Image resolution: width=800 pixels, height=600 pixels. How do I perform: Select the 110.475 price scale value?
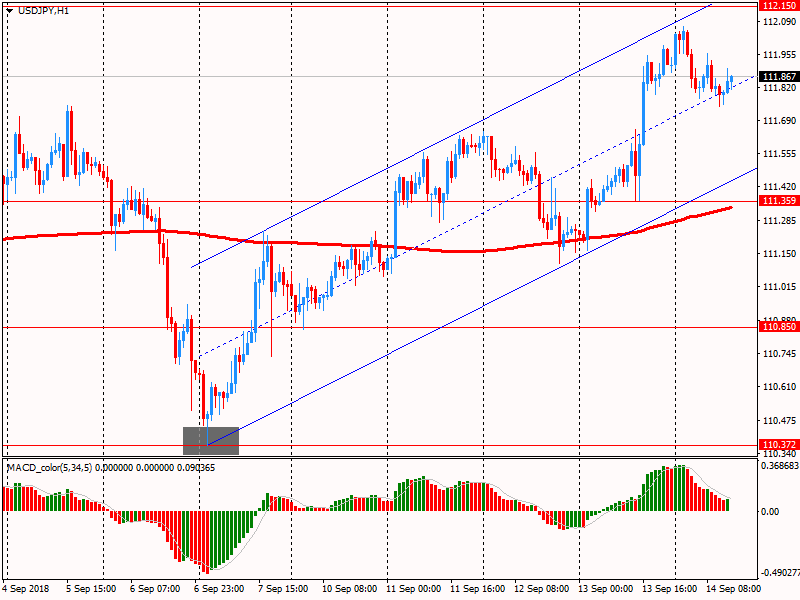pyautogui.click(x=779, y=421)
